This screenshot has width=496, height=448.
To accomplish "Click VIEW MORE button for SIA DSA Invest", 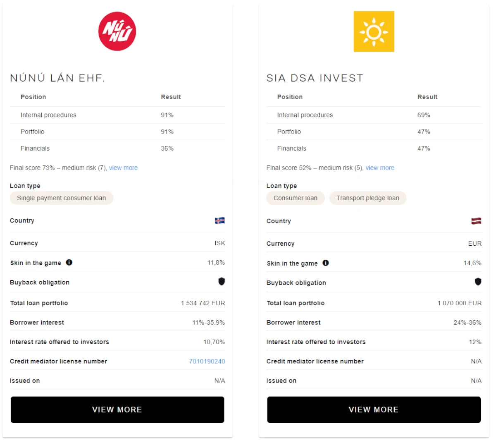I will click(374, 410).
